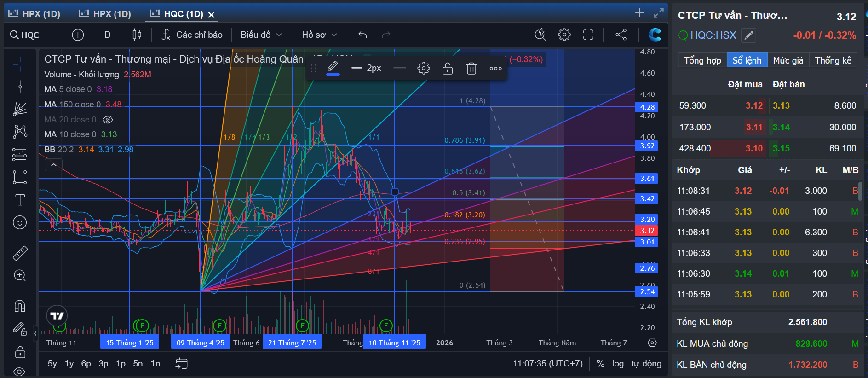The height and width of the screenshot is (378, 868).
Task: Add a new chart tab with plus
Action: [x=639, y=13]
